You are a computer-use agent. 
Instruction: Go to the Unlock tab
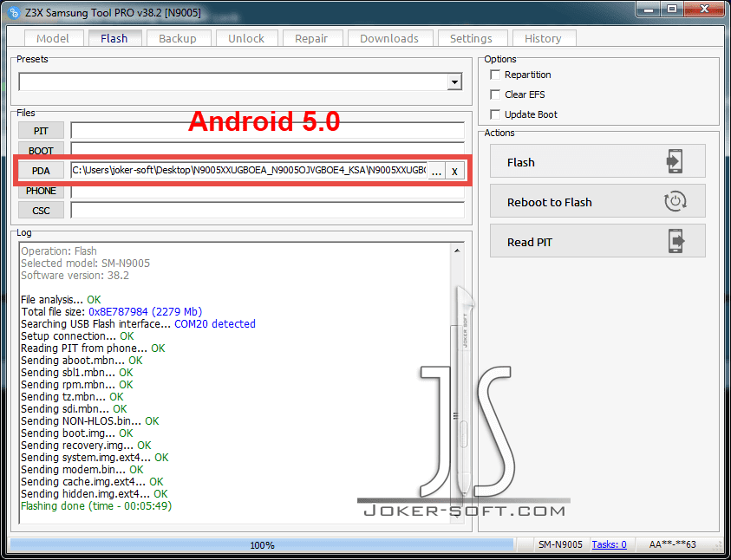click(x=246, y=38)
